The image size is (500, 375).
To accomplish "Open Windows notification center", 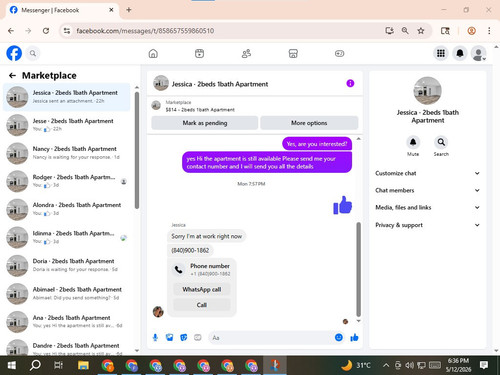I will tap(484, 365).
